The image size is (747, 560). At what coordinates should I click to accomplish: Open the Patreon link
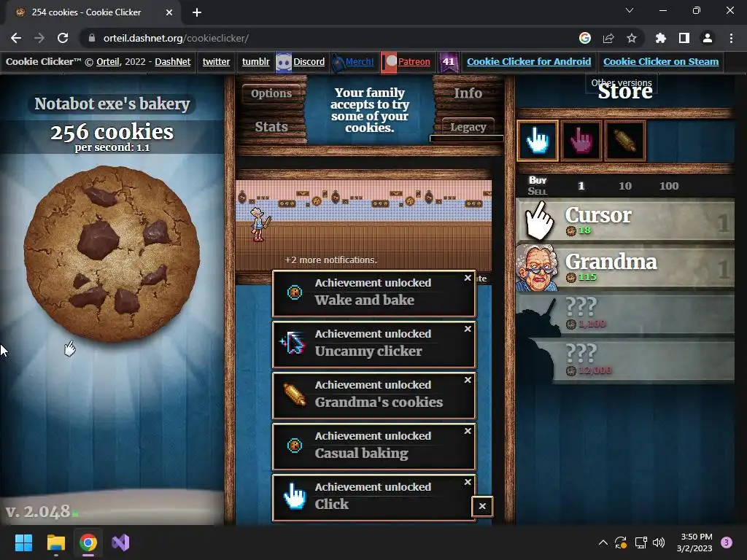414,61
